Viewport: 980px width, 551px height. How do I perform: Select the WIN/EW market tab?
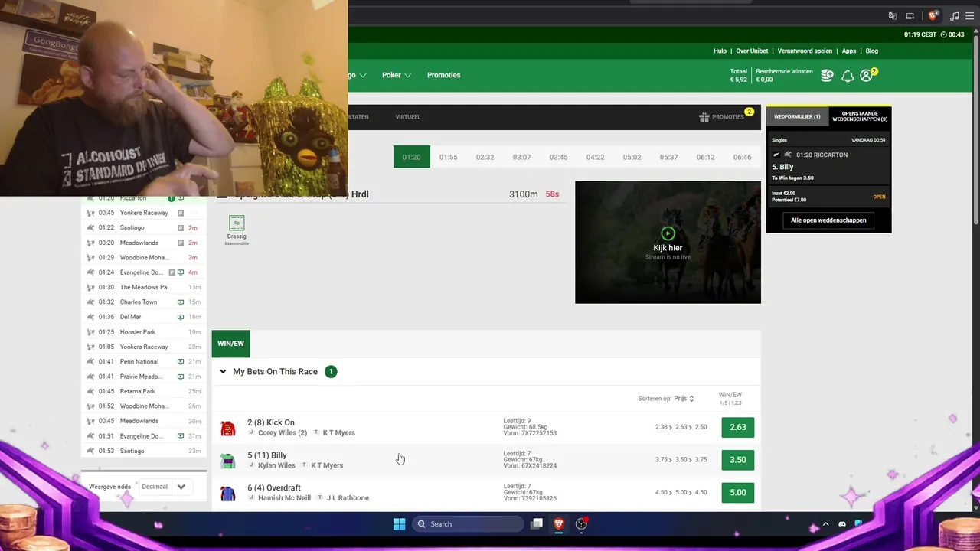[230, 344]
